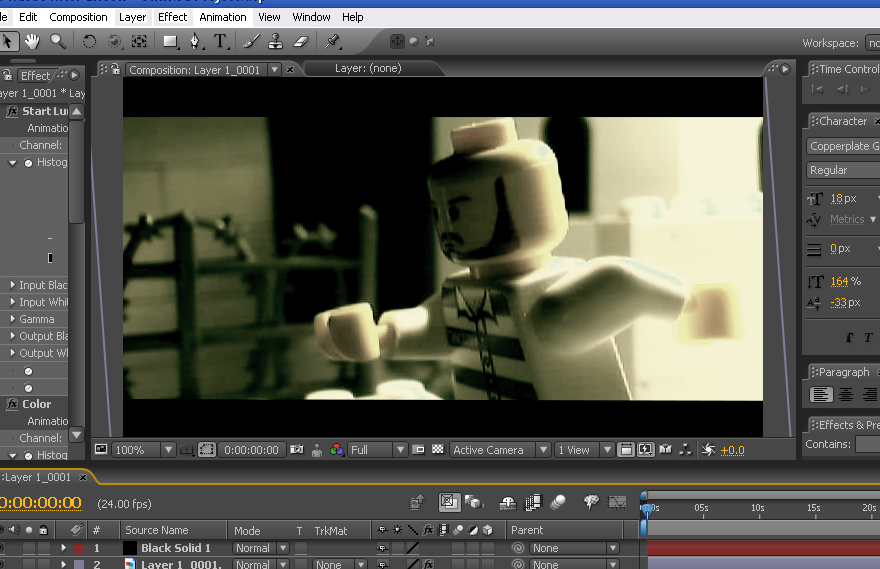The width and height of the screenshot is (880, 569).
Task: Expand Black Solid 1 layer properties
Action: point(63,548)
